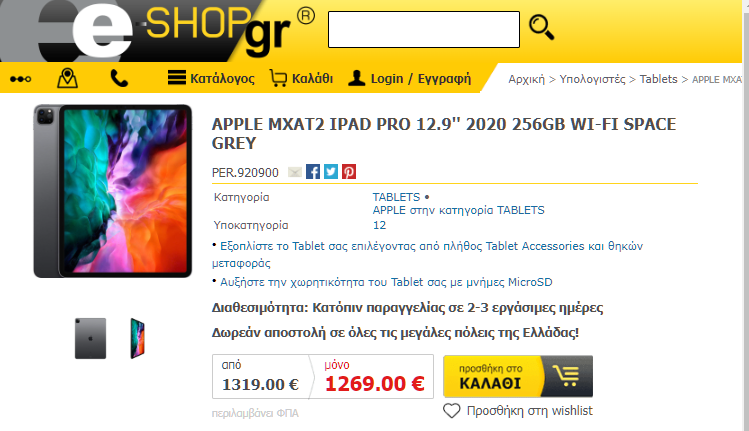Click the heart wishlist icon
Viewport: 749px width, 431px height.
pos(451,411)
